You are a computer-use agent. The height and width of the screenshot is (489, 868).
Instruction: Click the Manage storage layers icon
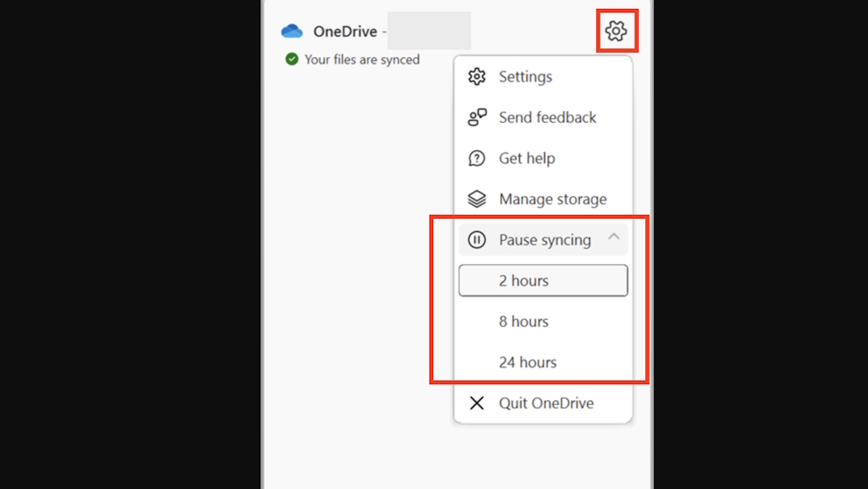pyautogui.click(x=477, y=199)
